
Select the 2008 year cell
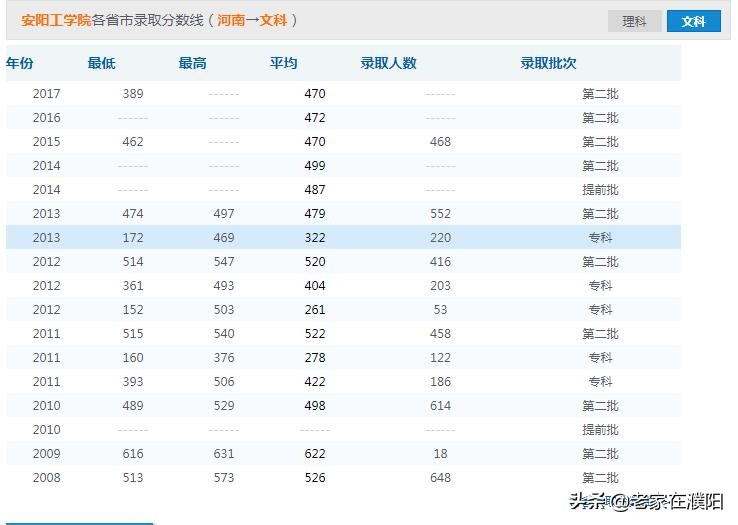(x=47, y=478)
